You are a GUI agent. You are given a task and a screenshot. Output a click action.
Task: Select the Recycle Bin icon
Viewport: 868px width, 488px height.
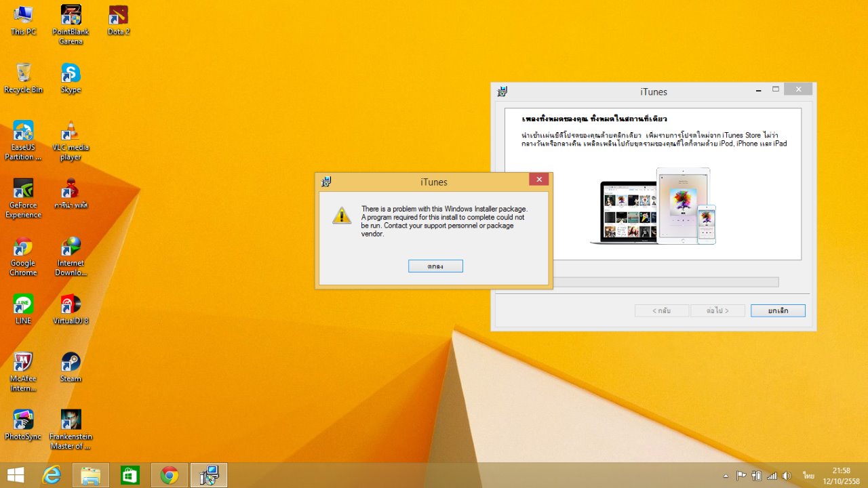pos(23,78)
